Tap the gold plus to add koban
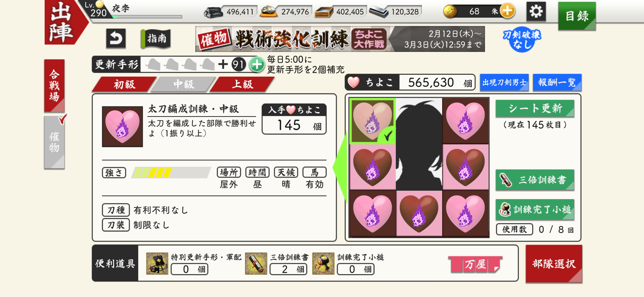This screenshot has height=297, width=644. coord(507,11)
